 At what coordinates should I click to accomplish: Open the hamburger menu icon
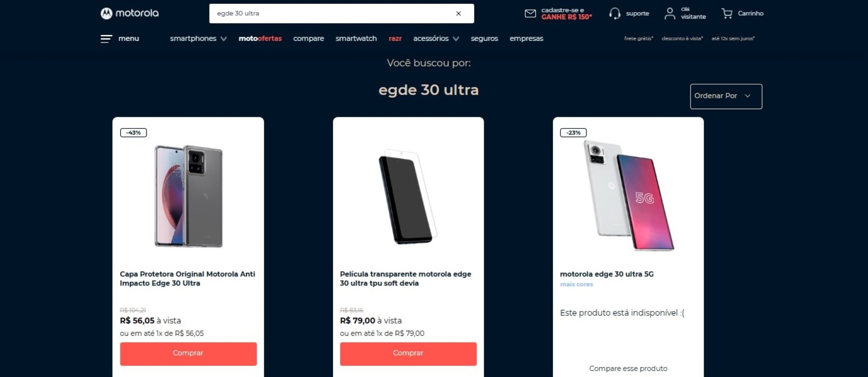[106, 39]
